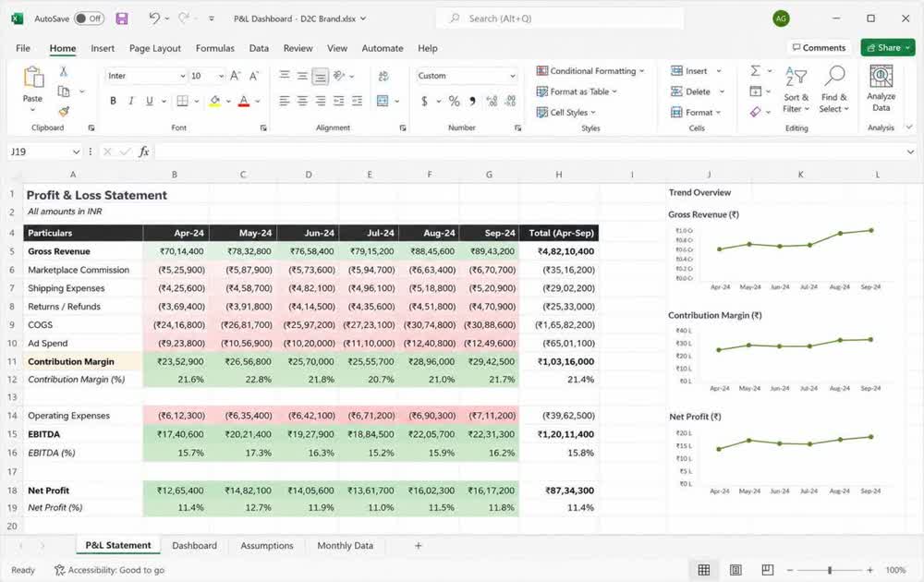Toggle left horizontal text alignment
Image resolution: width=924 pixels, height=582 pixels.
(x=284, y=101)
